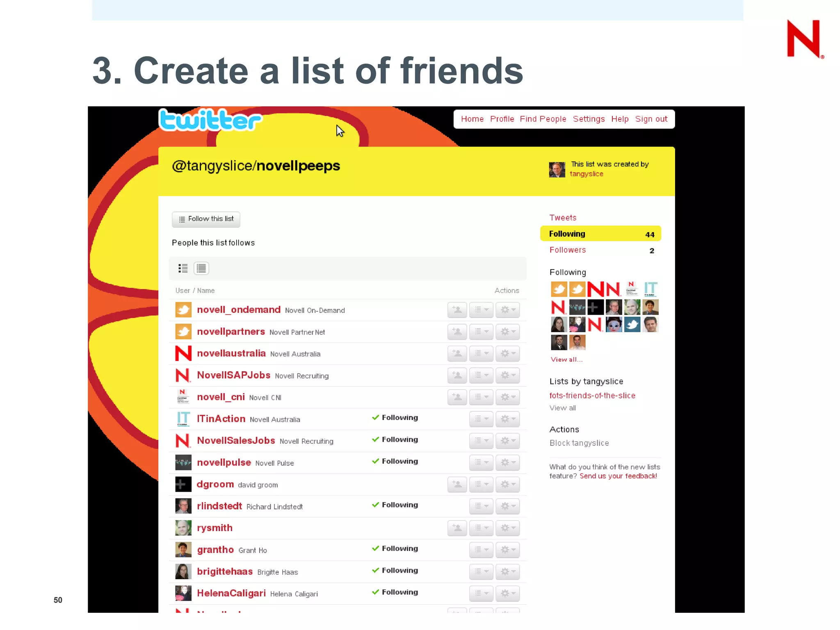Follow rysmith with the add-person icon
This screenshot has height=630, width=840.
click(457, 527)
